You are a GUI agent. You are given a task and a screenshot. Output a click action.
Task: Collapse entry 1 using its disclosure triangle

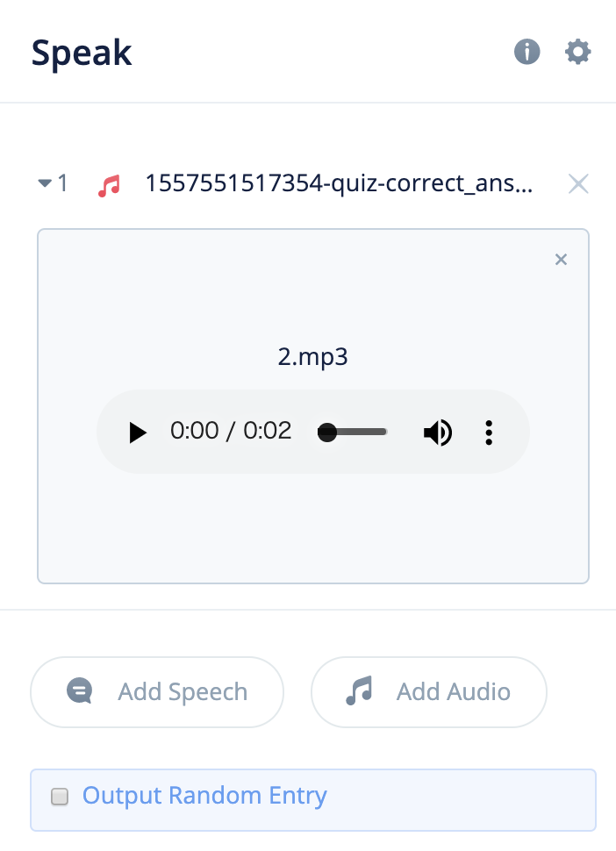coord(44,183)
